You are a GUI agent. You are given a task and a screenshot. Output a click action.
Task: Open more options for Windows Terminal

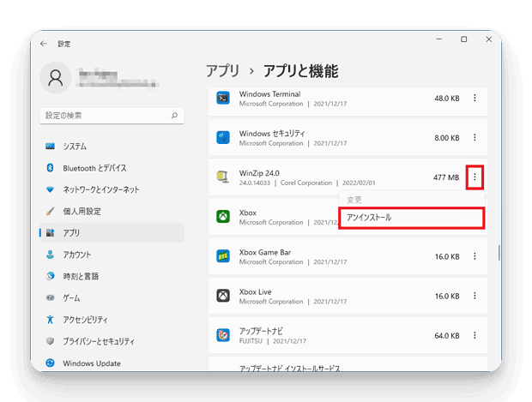pos(475,98)
